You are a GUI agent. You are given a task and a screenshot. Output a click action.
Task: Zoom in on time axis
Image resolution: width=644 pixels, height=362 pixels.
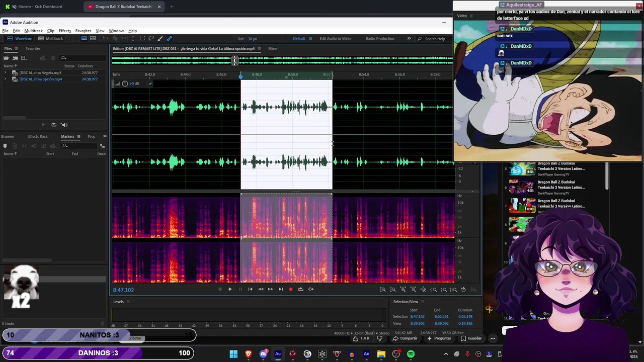point(403,289)
